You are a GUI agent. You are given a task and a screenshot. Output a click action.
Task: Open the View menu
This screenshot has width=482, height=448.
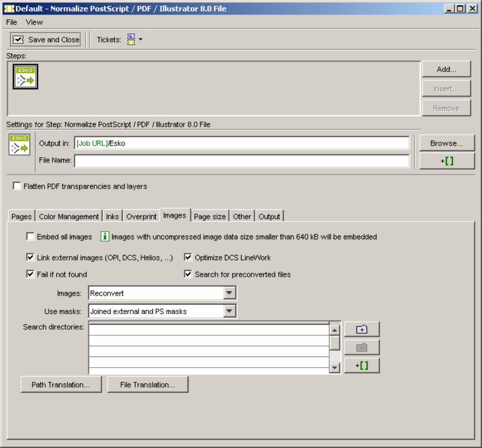click(34, 22)
